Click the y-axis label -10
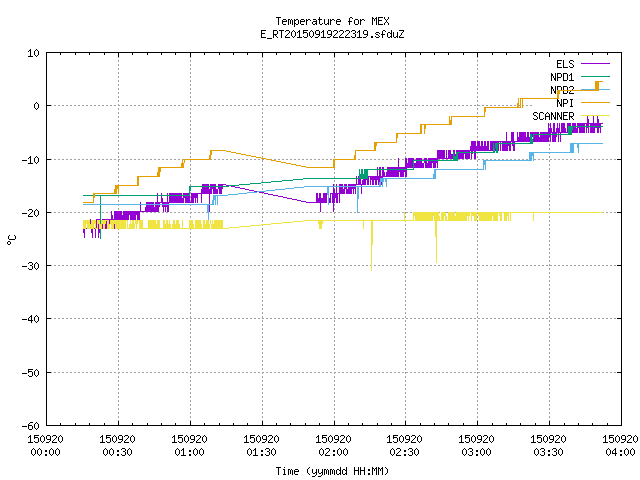This screenshot has height=480, width=640. [x=31, y=160]
